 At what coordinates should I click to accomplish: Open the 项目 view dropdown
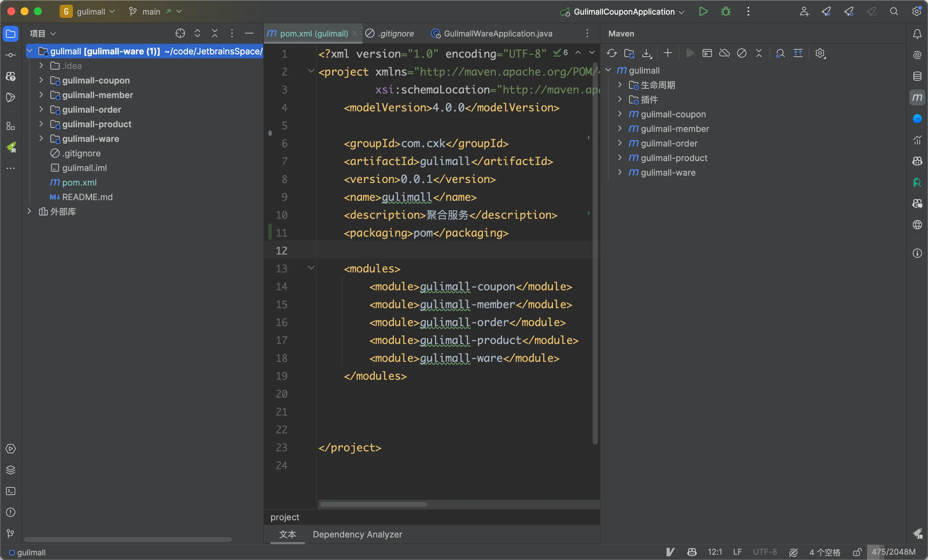click(x=43, y=33)
